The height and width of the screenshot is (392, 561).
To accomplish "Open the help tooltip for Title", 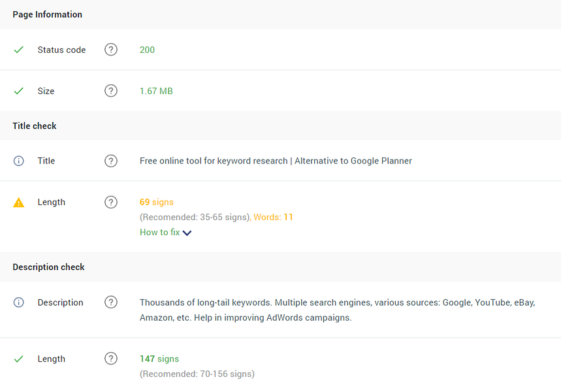I will pos(111,161).
